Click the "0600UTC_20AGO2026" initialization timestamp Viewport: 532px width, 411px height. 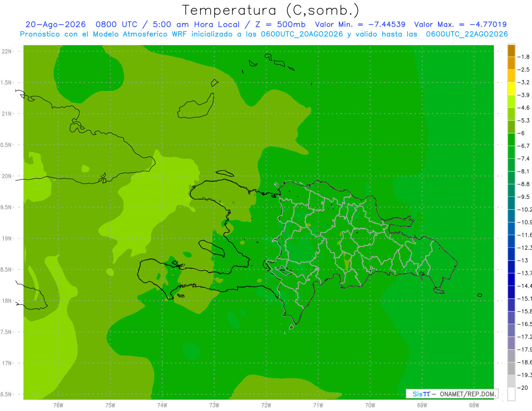[302, 34]
